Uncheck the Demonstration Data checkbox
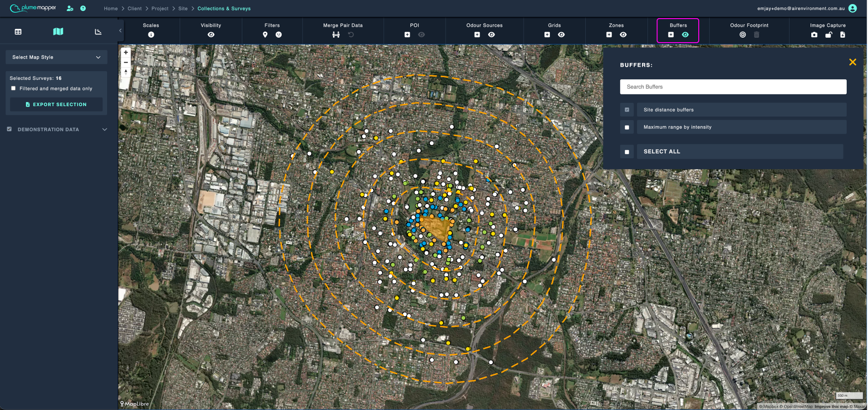The image size is (868, 410). coord(9,129)
